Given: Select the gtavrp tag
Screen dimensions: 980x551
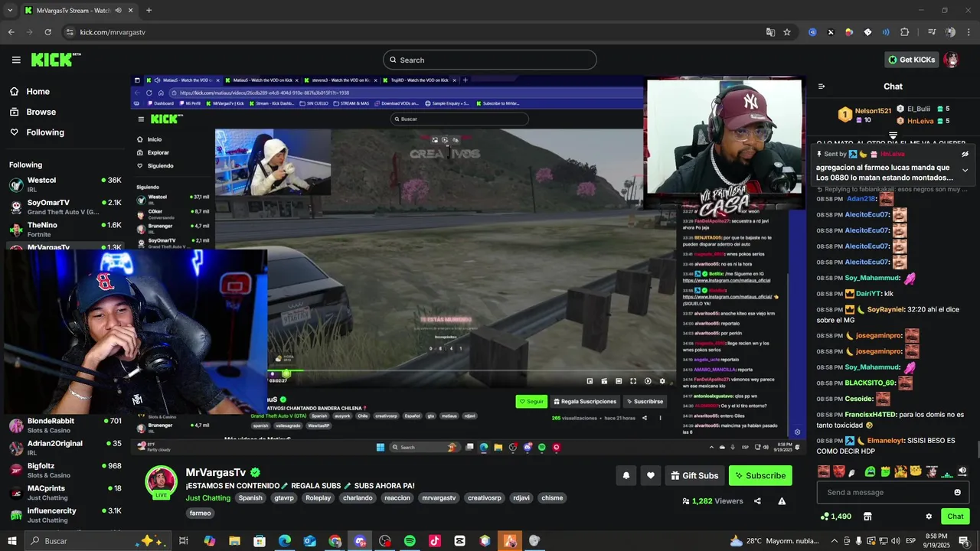Looking at the screenshot, I should tap(284, 497).
